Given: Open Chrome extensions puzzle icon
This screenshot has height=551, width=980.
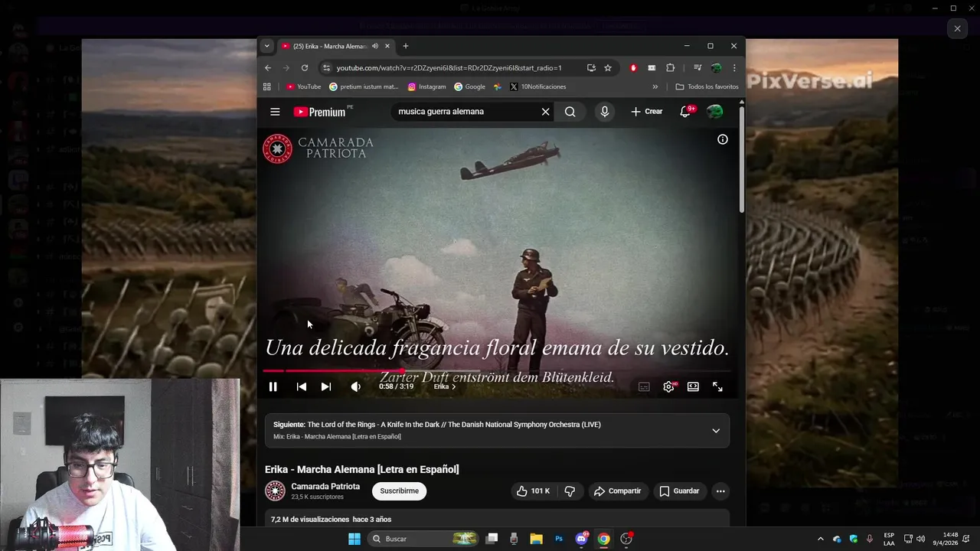Looking at the screenshot, I should (671, 67).
